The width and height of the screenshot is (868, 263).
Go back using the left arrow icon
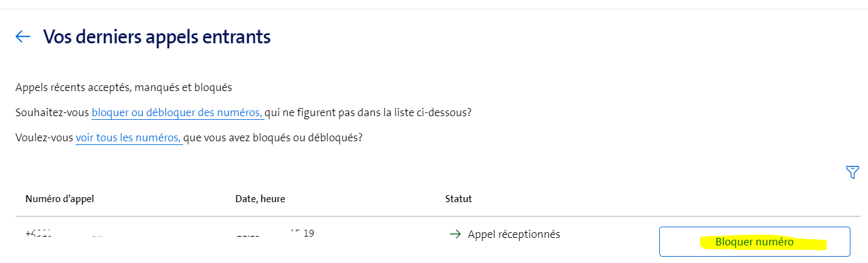tap(23, 36)
